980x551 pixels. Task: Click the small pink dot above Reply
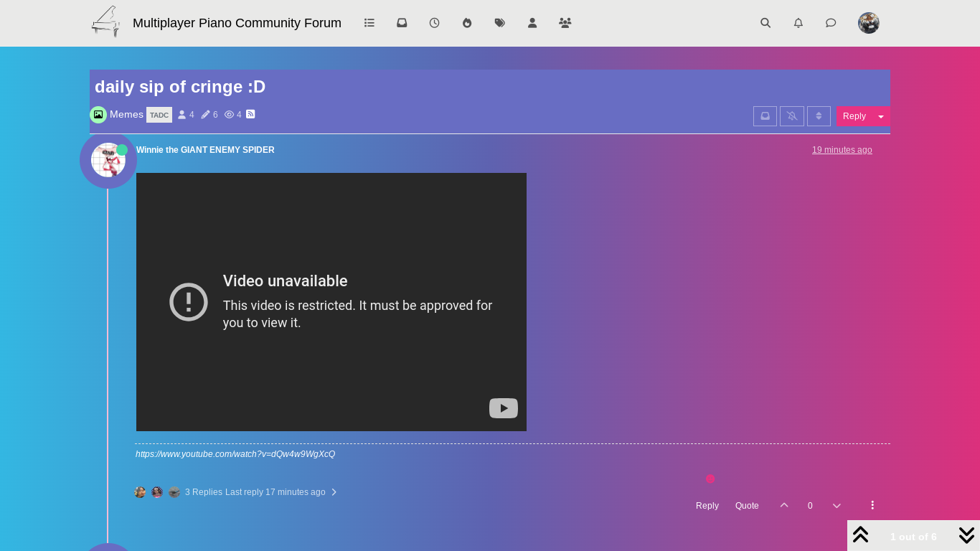tap(710, 479)
